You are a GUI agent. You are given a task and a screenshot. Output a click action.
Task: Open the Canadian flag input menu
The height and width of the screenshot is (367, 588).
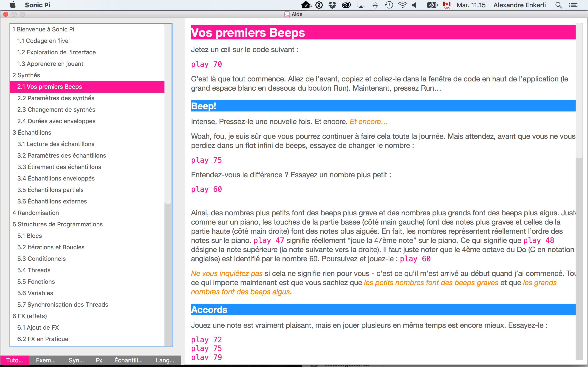[x=447, y=5]
